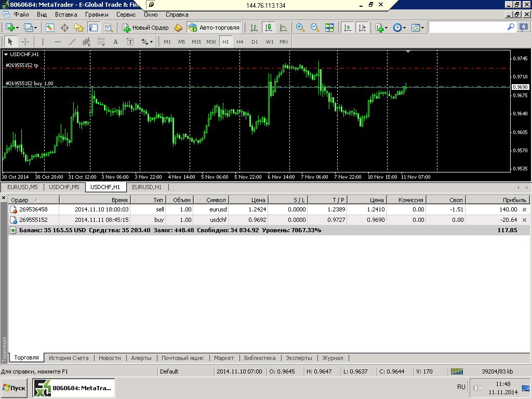Switch timeframe to M1

(x=167, y=42)
